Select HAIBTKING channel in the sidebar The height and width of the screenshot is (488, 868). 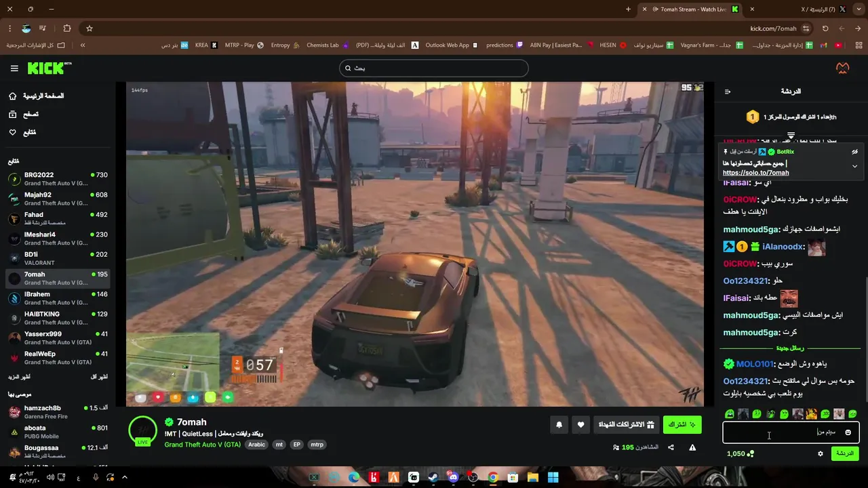coord(58,318)
